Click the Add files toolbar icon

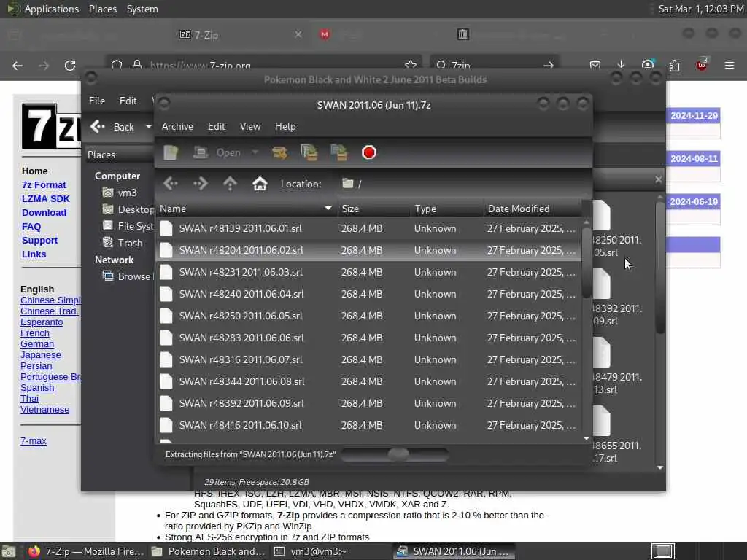309,153
